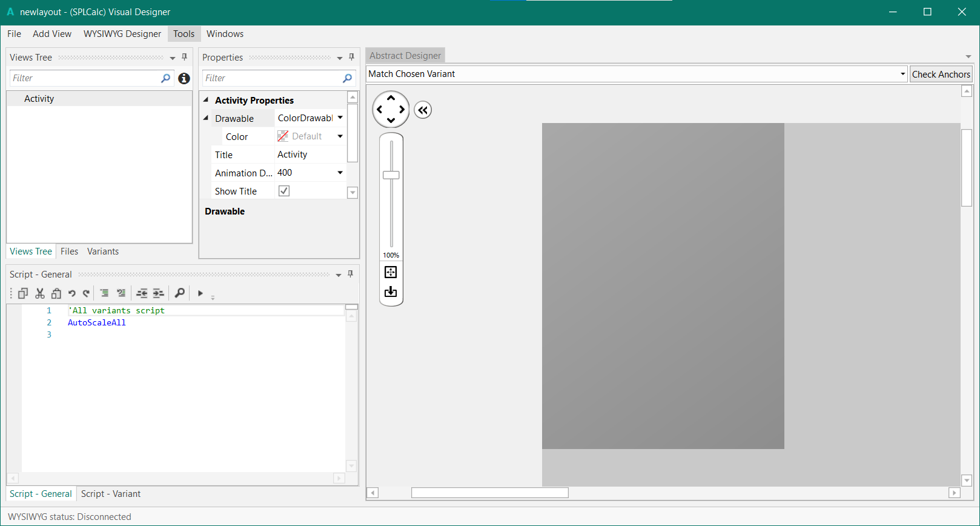Image resolution: width=980 pixels, height=526 pixels.
Task: Select the Views Tree tab
Action: coord(31,251)
